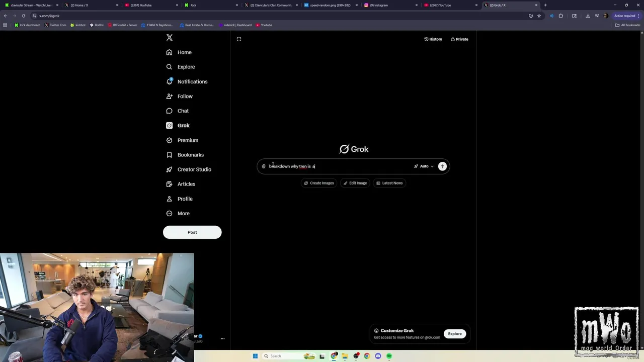
Task: Open the Auto model dropdown
Action: pos(424,166)
